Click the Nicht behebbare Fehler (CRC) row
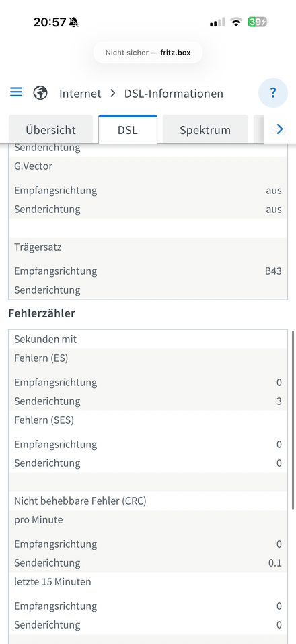Image resolution: width=296 pixels, height=644 pixels. click(148, 501)
